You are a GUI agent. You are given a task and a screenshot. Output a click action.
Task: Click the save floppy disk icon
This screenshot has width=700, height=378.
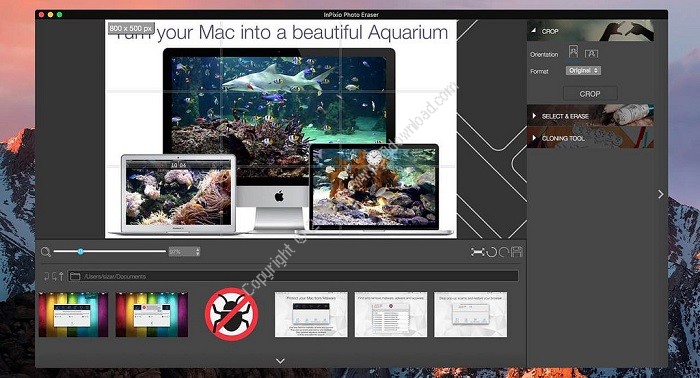click(x=517, y=252)
